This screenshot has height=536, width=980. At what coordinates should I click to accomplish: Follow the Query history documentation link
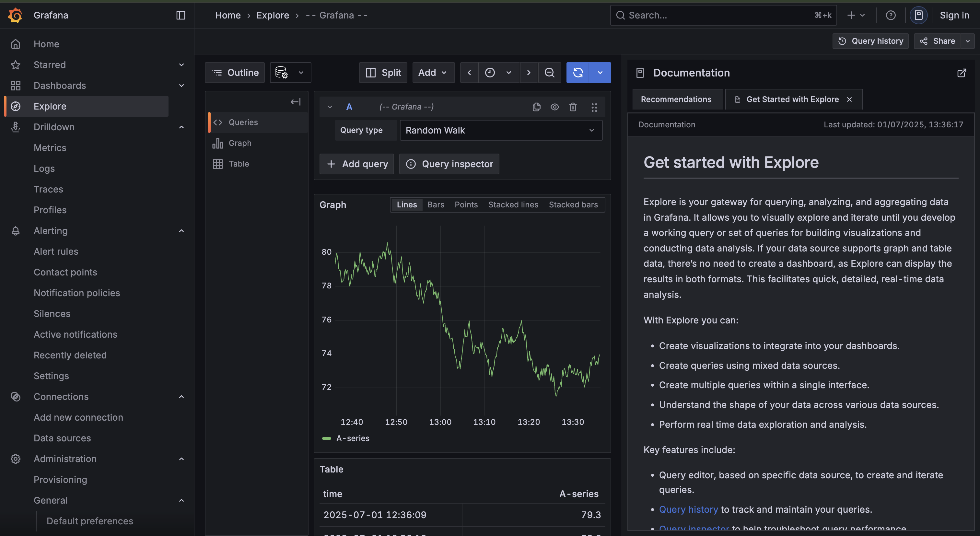click(688, 509)
